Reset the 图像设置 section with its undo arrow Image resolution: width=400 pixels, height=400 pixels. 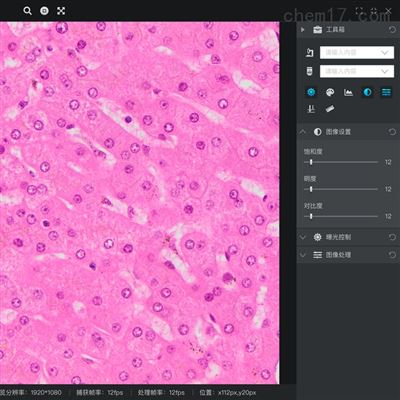[x=392, y=132]
